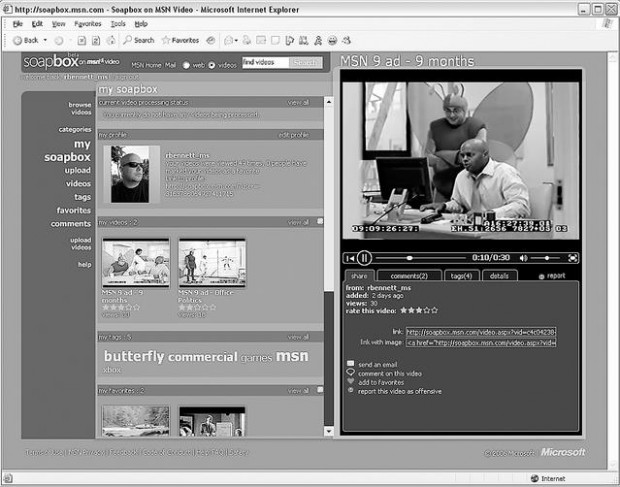Click the smiley face toolbar icon
The width and height of the screenshot is (620, 487).
click(333, 40)
